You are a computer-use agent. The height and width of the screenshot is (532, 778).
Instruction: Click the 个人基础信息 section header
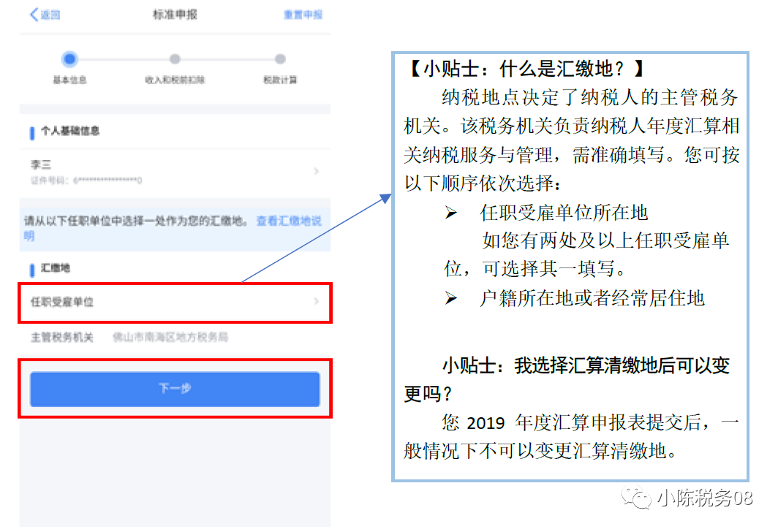[70, 131]
